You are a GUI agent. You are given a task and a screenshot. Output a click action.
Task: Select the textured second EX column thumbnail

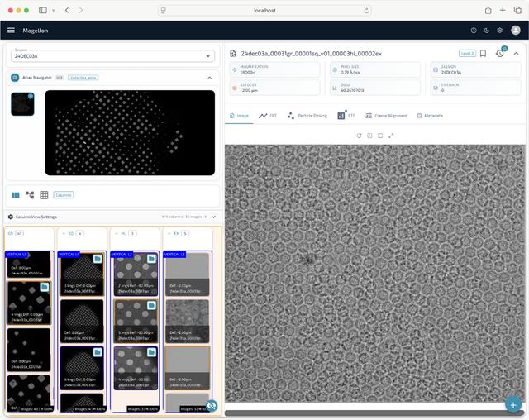[x=188, y=321]
